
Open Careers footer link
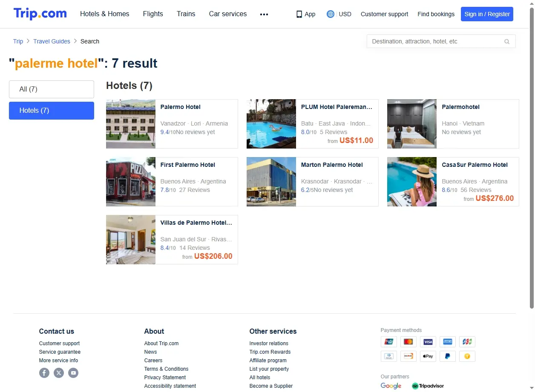[x=153, y=361]
